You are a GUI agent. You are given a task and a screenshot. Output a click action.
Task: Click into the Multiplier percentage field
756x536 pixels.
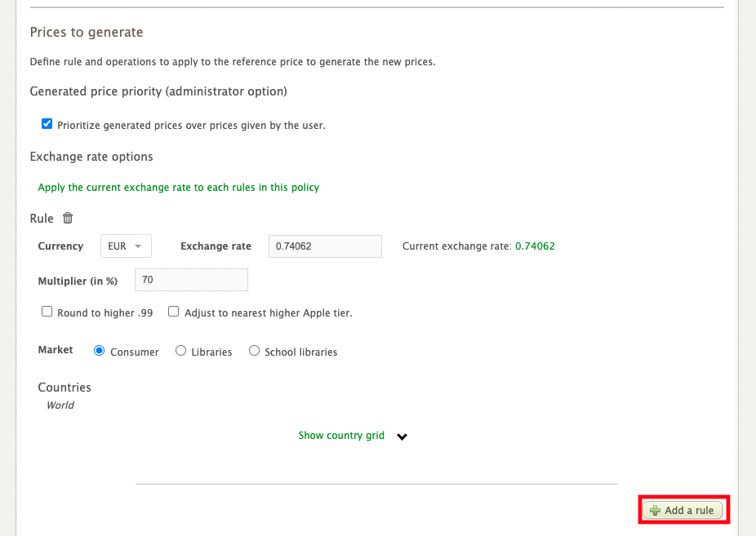coord(191,280)
